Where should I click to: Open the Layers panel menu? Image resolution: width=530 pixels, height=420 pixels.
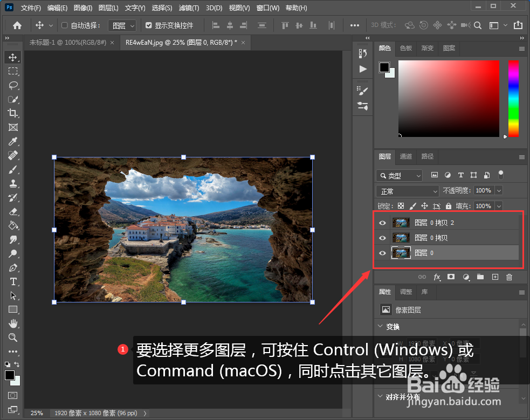(521, 157)
